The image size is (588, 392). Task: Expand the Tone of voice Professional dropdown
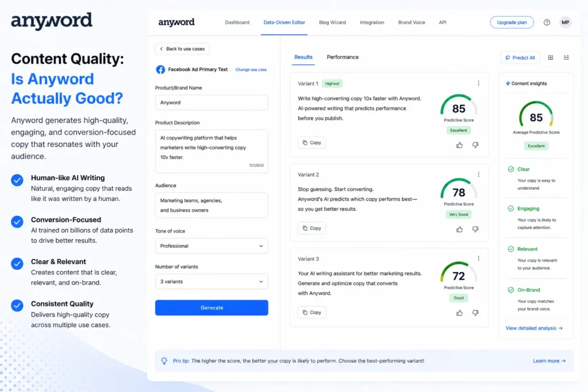click(211, 246)
